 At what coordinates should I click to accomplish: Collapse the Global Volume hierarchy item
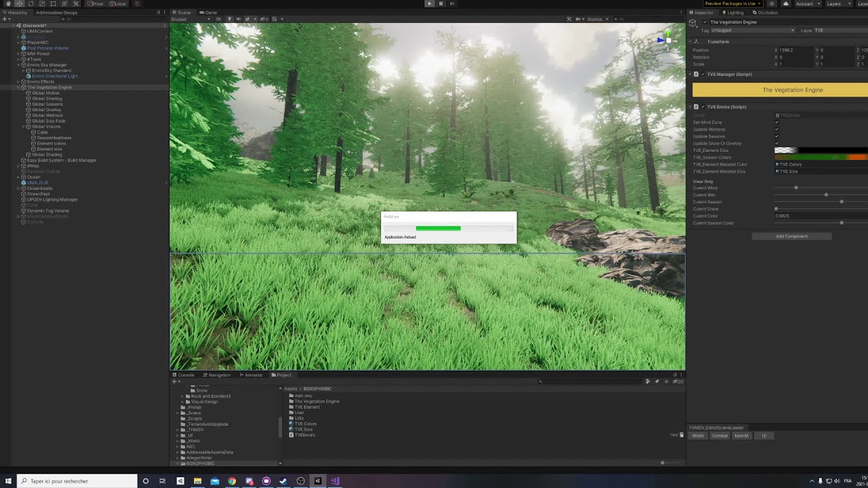pos(24,127)
